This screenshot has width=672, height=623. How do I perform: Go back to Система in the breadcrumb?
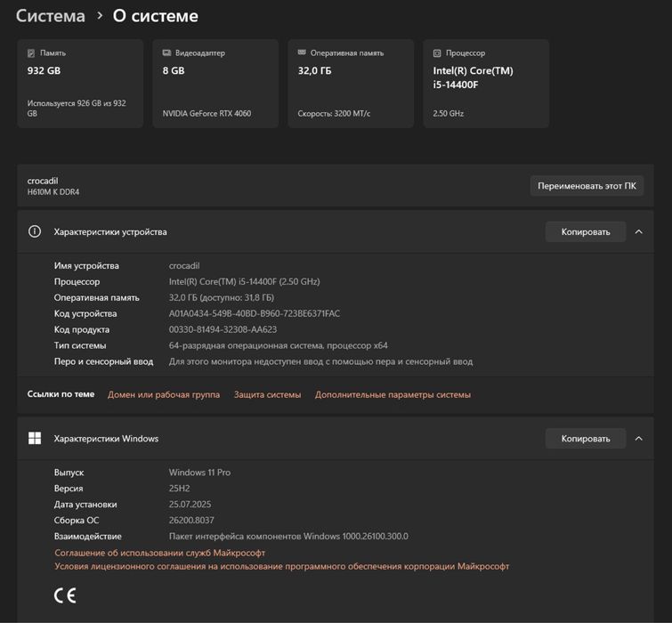51,16
